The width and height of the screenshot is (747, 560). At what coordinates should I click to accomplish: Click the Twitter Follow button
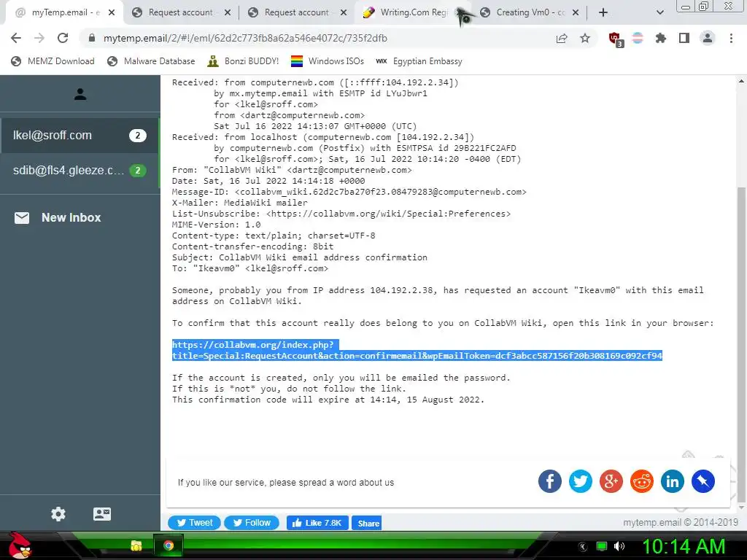pos(252,523)
